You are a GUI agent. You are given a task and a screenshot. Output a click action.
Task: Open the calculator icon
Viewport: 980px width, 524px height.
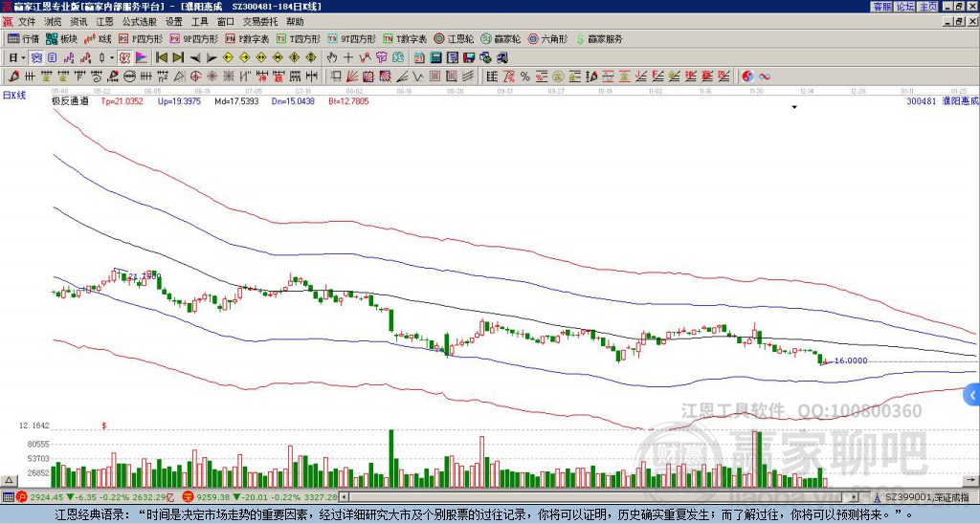coord(436,58)
